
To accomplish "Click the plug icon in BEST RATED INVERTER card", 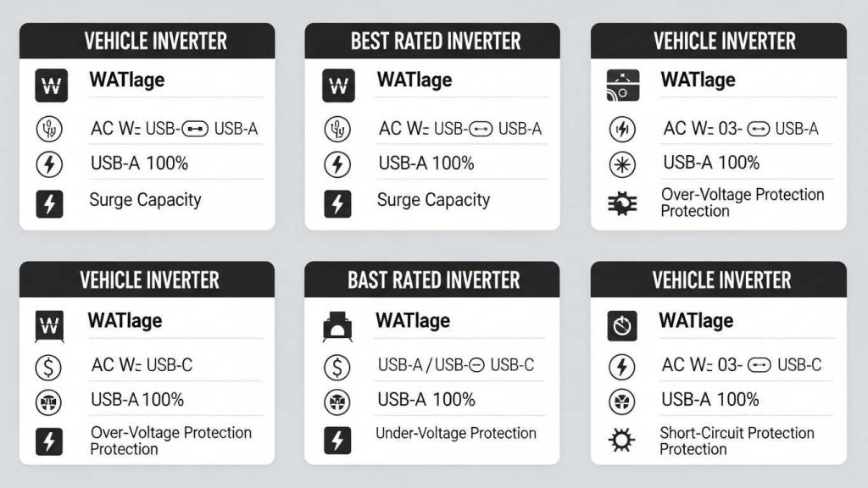I will coord(337,130).
